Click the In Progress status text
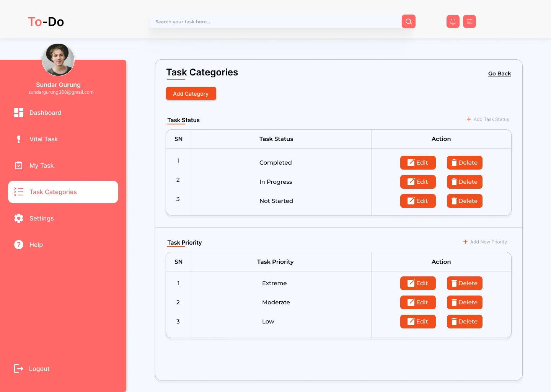551x392 pixels. (275, 182)
